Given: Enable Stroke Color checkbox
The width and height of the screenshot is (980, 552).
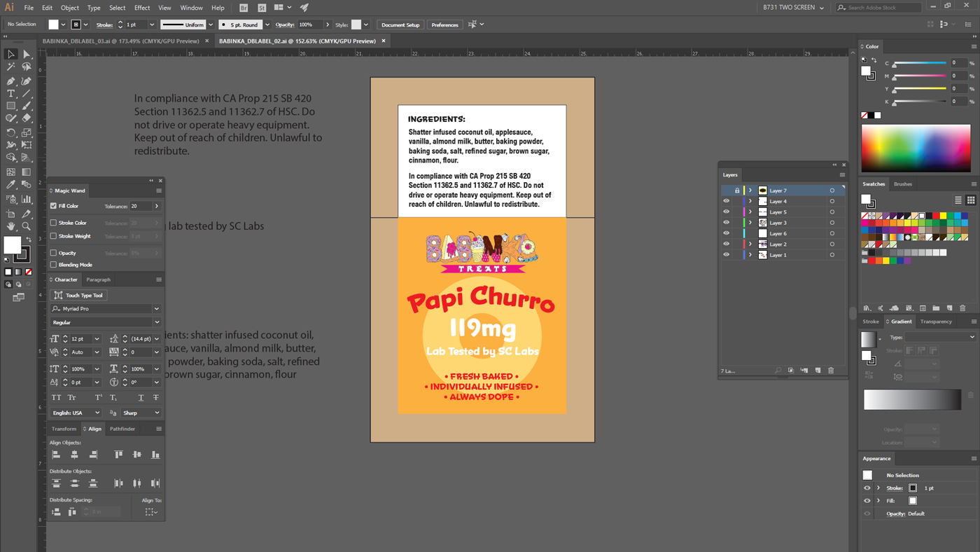Looking at the screenshot, I should point(53,223).
